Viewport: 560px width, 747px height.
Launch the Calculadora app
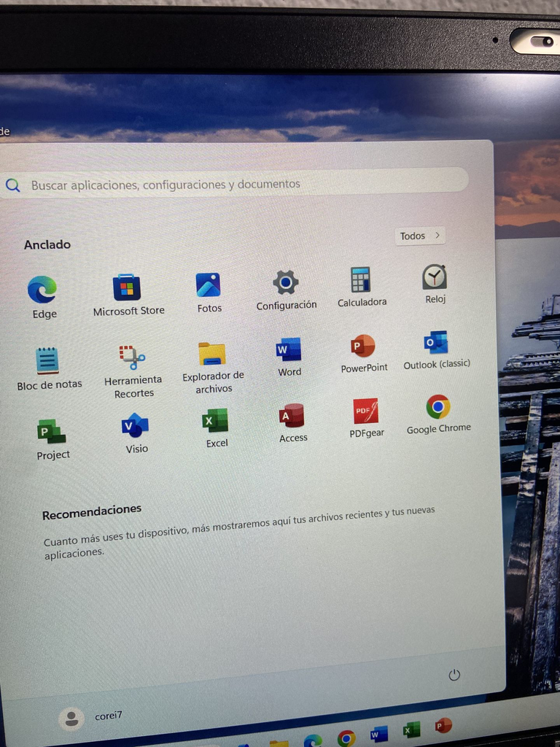pos(362,287)
